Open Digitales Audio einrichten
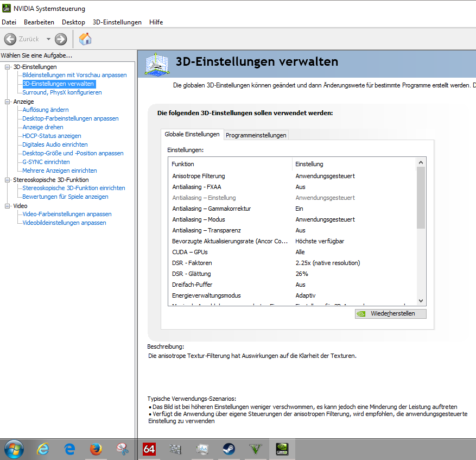This screenshot has width=476, height=460. point(55,144)
